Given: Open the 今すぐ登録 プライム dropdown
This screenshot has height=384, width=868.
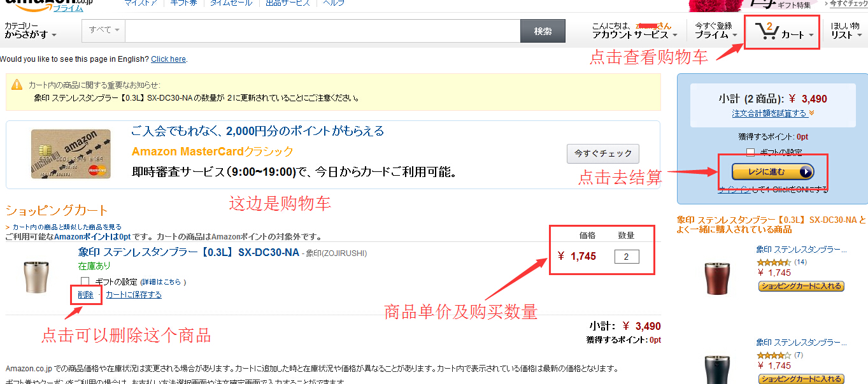Looking at the screenshot, I should click(716, 31).
